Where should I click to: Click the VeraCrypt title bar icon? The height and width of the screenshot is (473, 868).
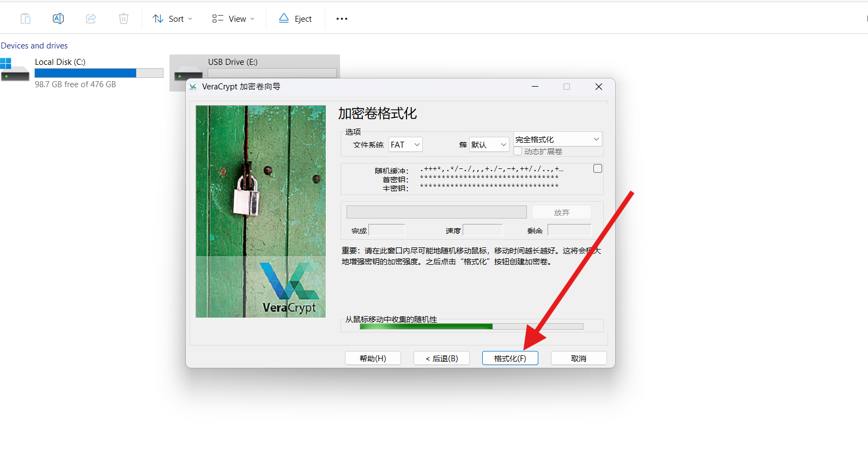pos(193,87)
